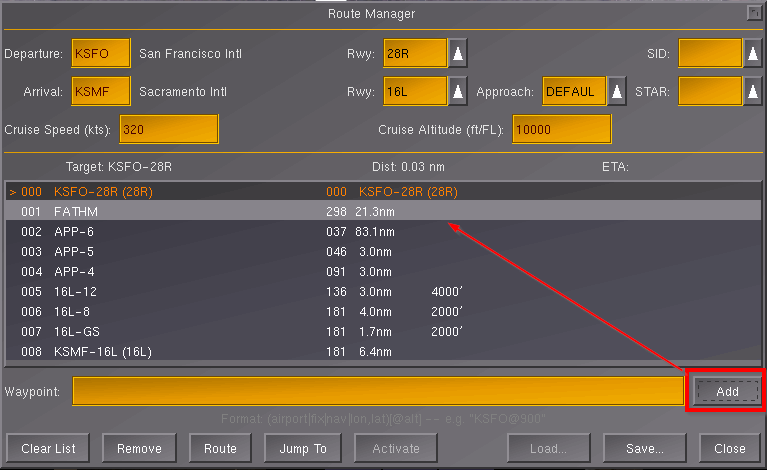Click the Save... button
This screenshot has width=767, height=470.
coord(638,448)
